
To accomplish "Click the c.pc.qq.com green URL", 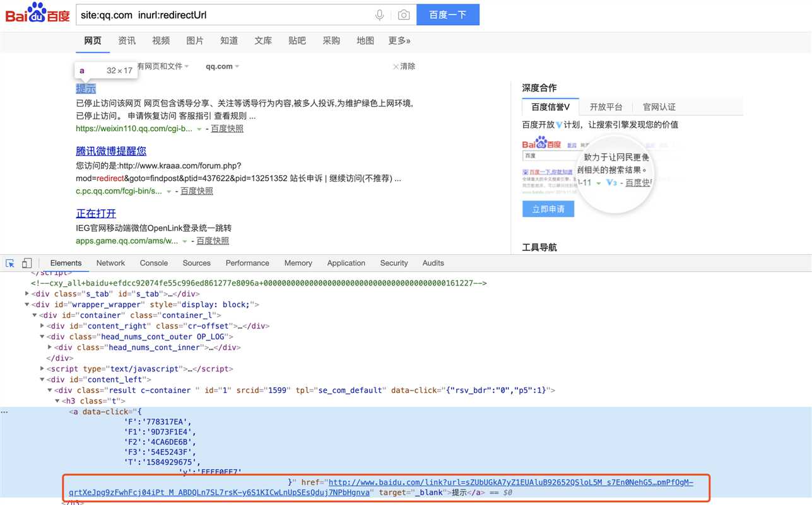I will 119,191.
